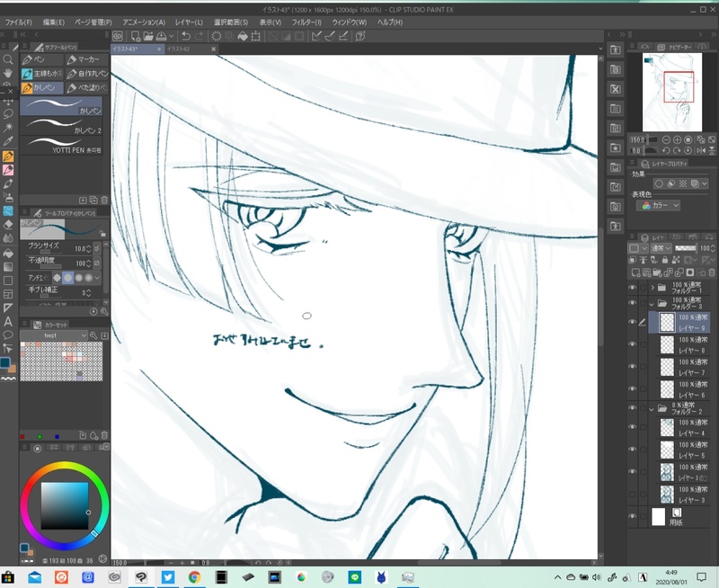
Task: Select the Eraser tool
Action: pyautogui.click(x=8, y=225)
